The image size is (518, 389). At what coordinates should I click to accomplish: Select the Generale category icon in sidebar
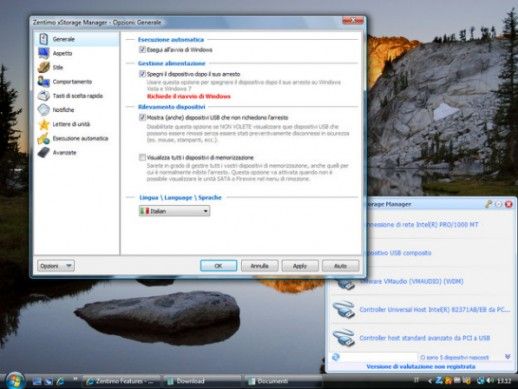43,39
